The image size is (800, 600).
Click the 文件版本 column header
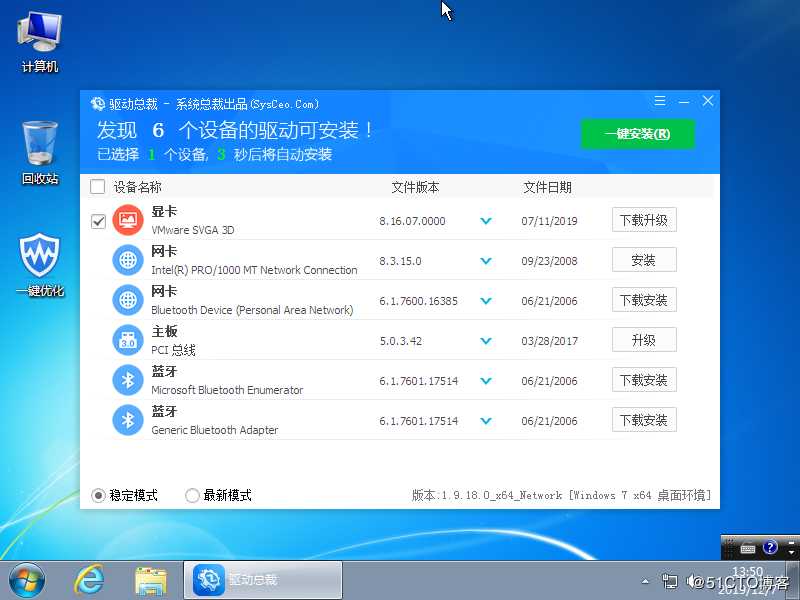[x=415, y=187]
